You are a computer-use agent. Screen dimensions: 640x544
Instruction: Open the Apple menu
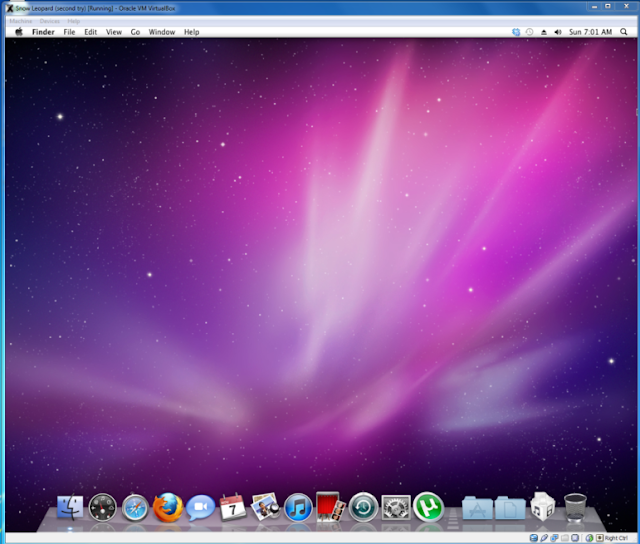(x=19, y=32)
